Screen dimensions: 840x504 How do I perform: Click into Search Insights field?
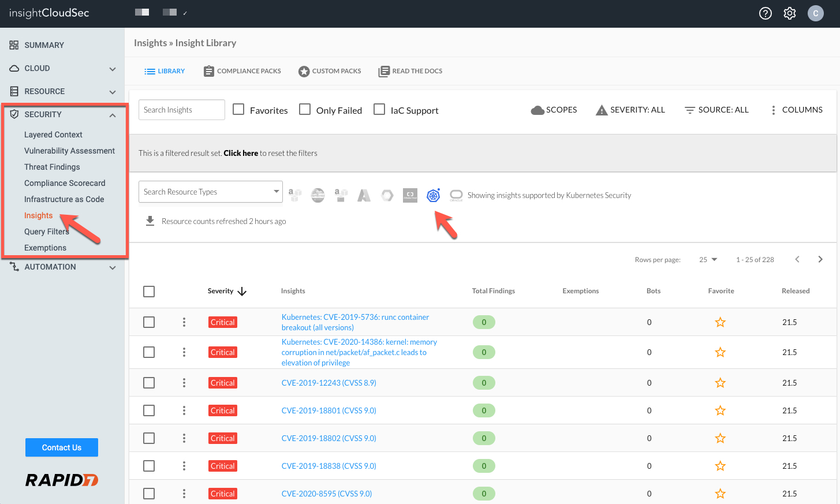[x=182, y=110]
